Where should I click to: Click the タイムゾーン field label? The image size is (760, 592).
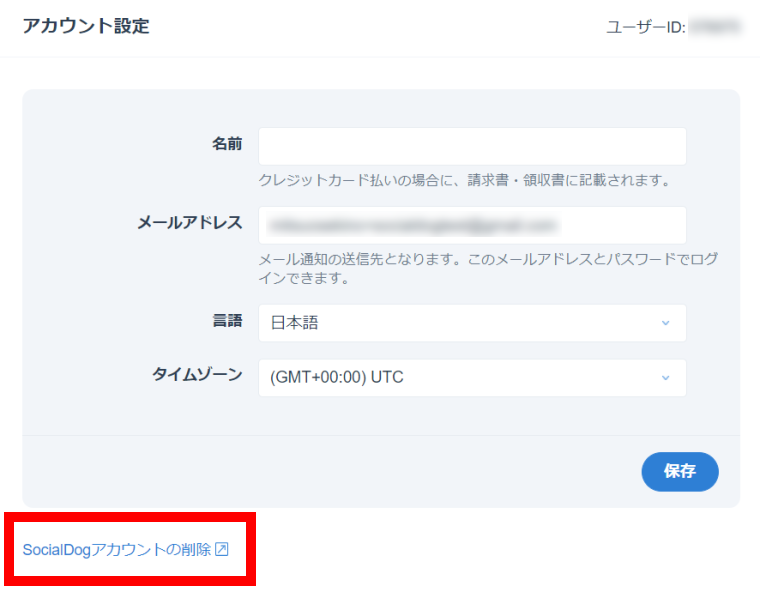point(197,375)
